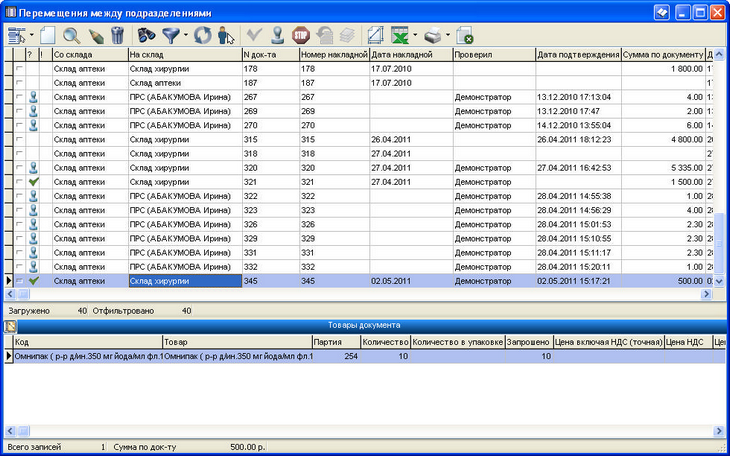Click the green checkmark status in row 345
This screenshot has width=730, height=456.
click(x=33, y=280)
